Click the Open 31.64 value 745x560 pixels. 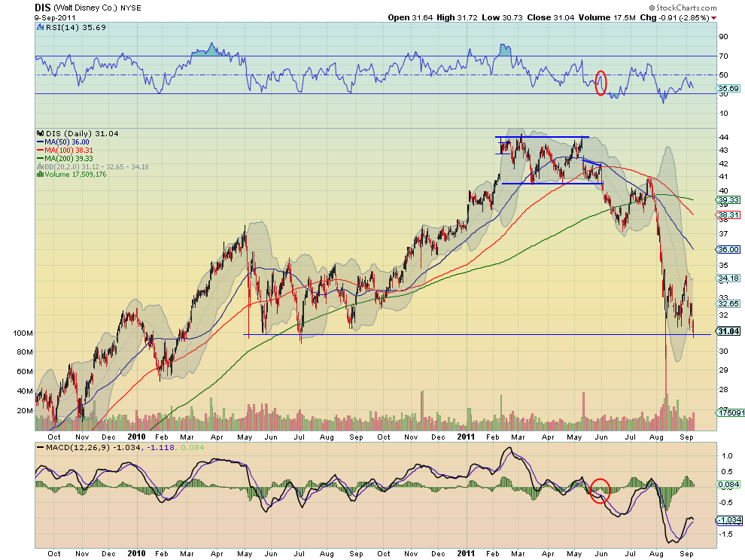(410, 17)
